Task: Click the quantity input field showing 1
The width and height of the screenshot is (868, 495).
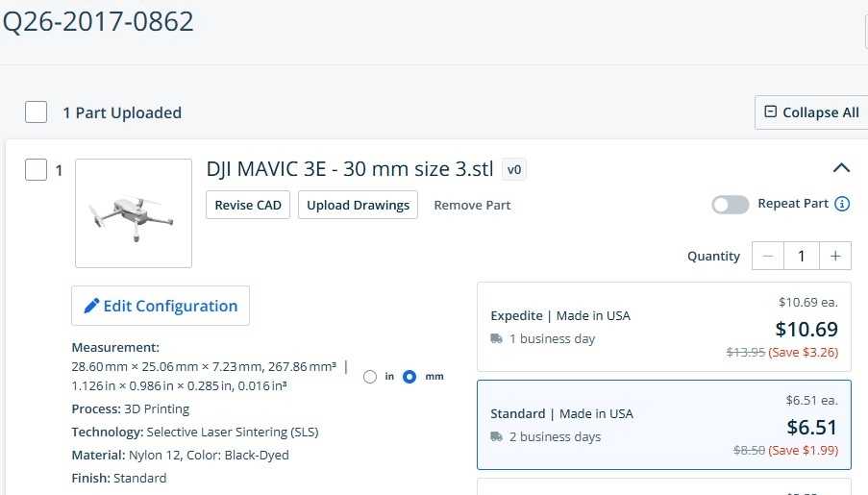Action: pyautogui.click(x=802, y=256)
